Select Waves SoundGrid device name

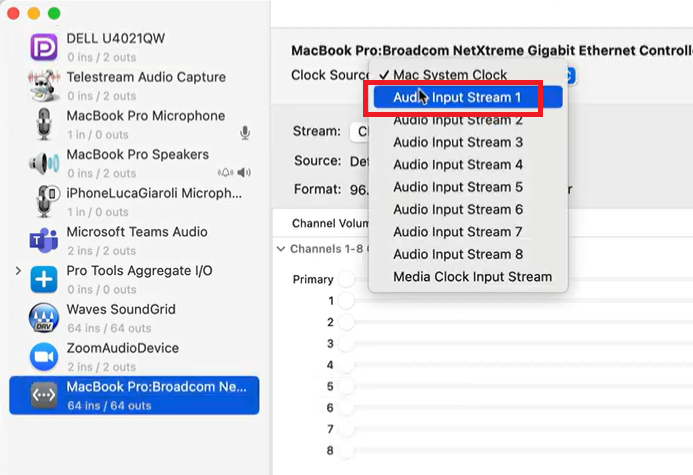click(x=121, y=309)
